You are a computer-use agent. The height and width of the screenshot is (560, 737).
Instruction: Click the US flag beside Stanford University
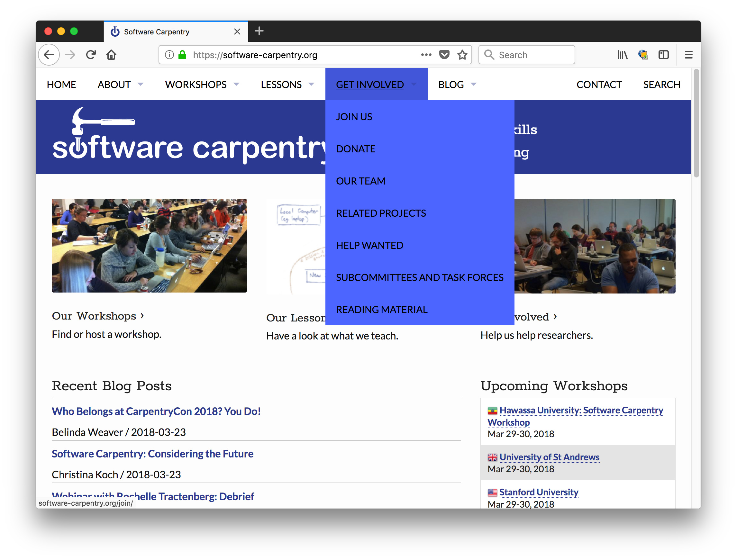tap(492, 492)
